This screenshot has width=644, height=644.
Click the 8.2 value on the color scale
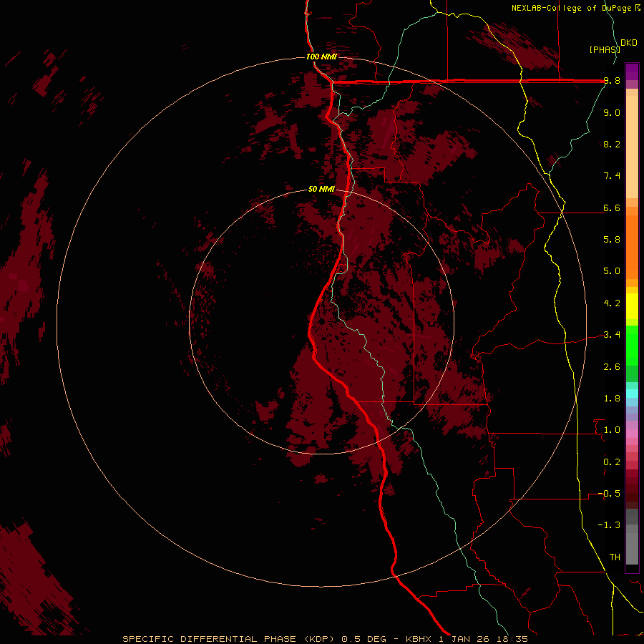[612, 144]
